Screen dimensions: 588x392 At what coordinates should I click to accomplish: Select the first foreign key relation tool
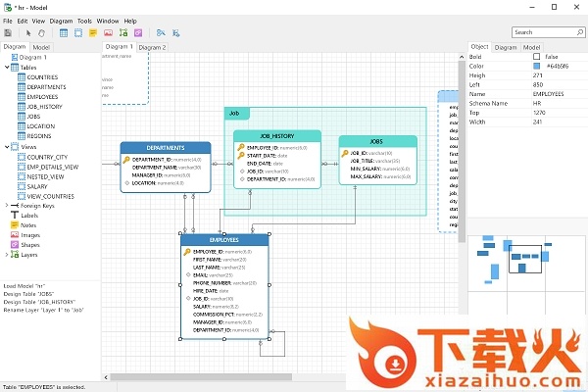pyautogui.click(x=161, y=33)
